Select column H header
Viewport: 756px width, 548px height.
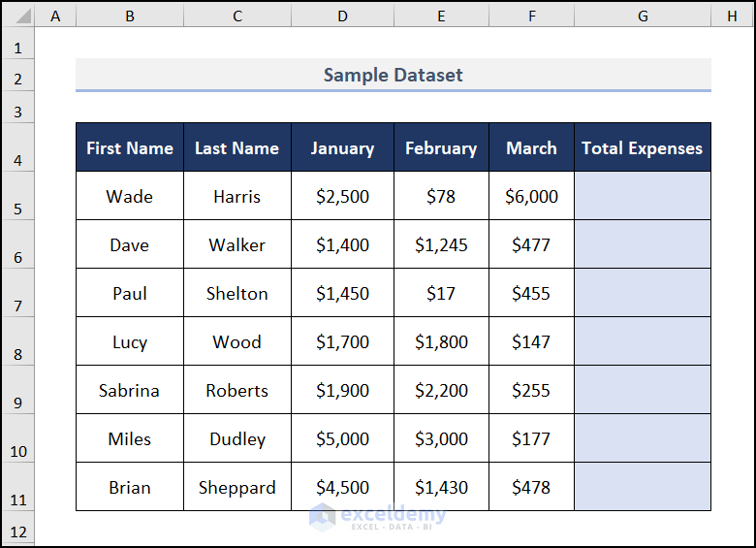tap(730, 16)
